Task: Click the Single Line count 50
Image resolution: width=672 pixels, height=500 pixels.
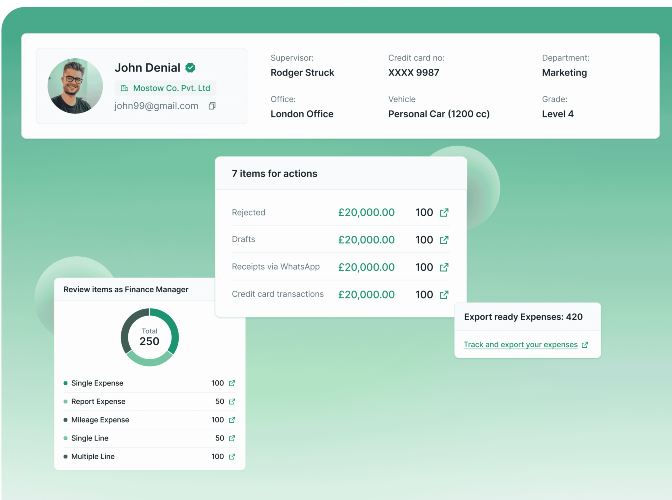Action: tap(220, 438)
